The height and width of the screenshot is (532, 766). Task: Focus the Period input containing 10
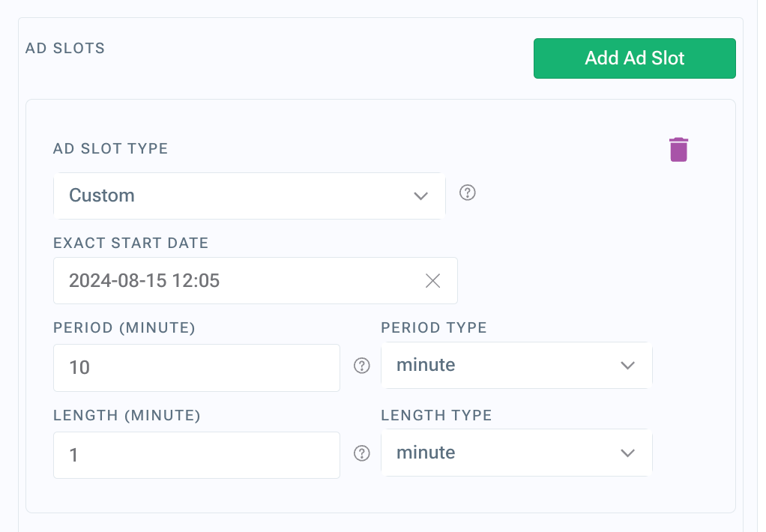[196, 367]
